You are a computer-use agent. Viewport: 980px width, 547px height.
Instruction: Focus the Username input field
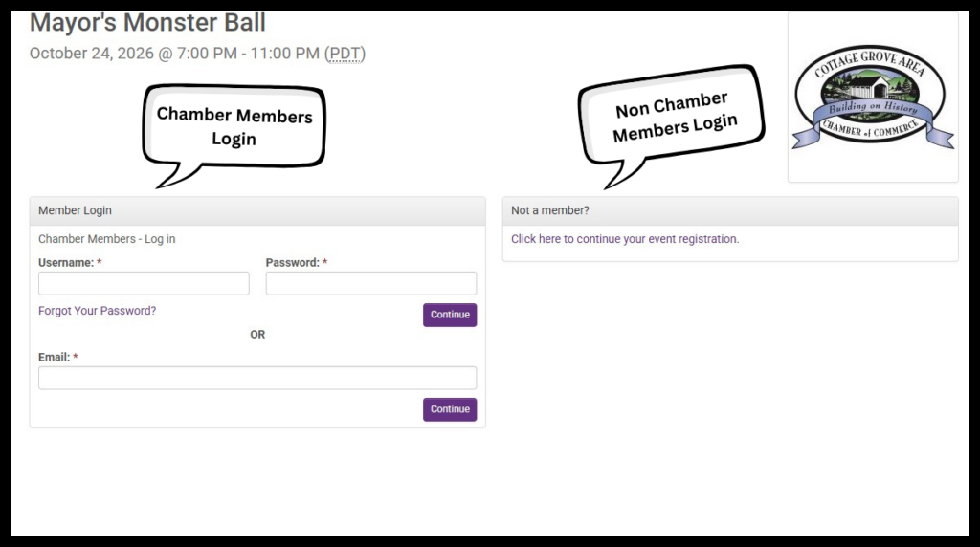pyautogui.click(x=144, y=283)
